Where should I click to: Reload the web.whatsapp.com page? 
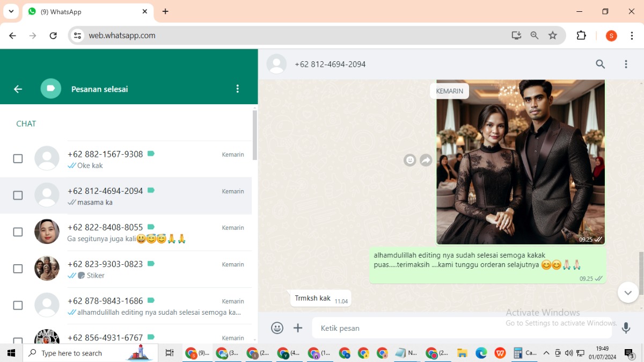(x=53, y=35)
